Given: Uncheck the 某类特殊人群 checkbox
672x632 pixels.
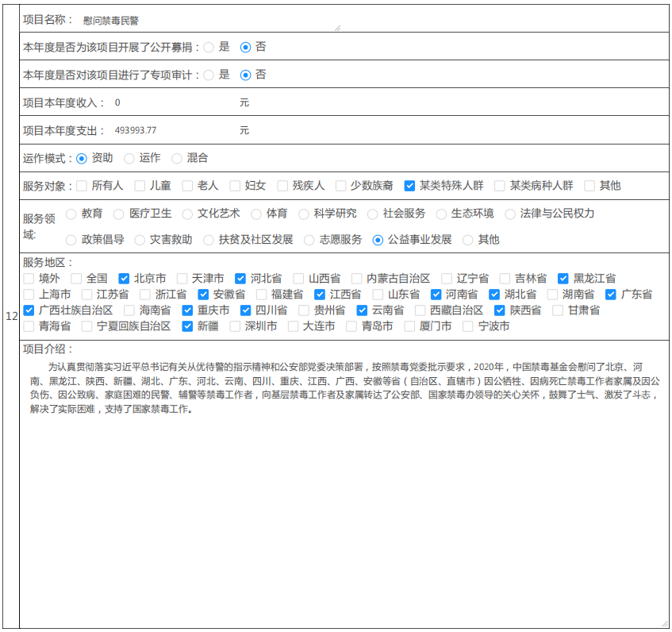Looking at the screenshot, I should [x=409, y=186].
